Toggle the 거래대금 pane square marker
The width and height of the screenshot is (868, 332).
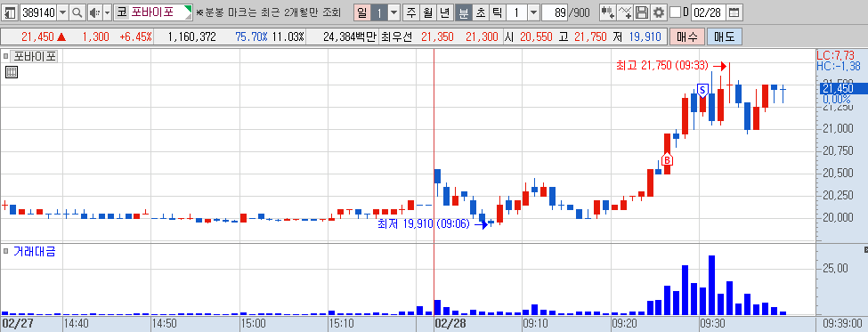[6, 251]
